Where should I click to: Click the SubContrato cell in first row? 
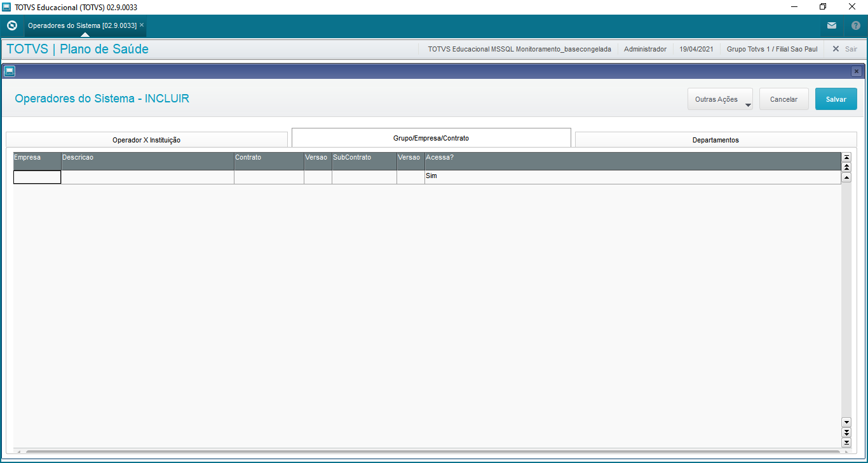pos(364,177)
